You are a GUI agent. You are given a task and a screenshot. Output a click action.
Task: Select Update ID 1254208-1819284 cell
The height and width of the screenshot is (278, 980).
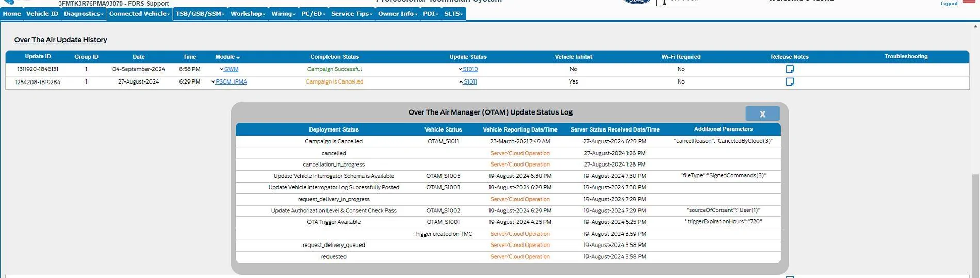click(x=38, y=82)
